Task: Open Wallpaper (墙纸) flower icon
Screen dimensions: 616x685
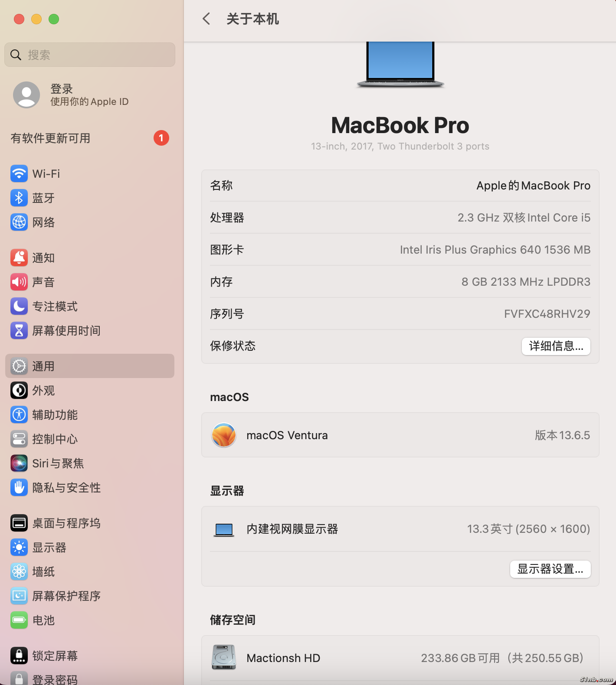Action: tap(19, 572)
